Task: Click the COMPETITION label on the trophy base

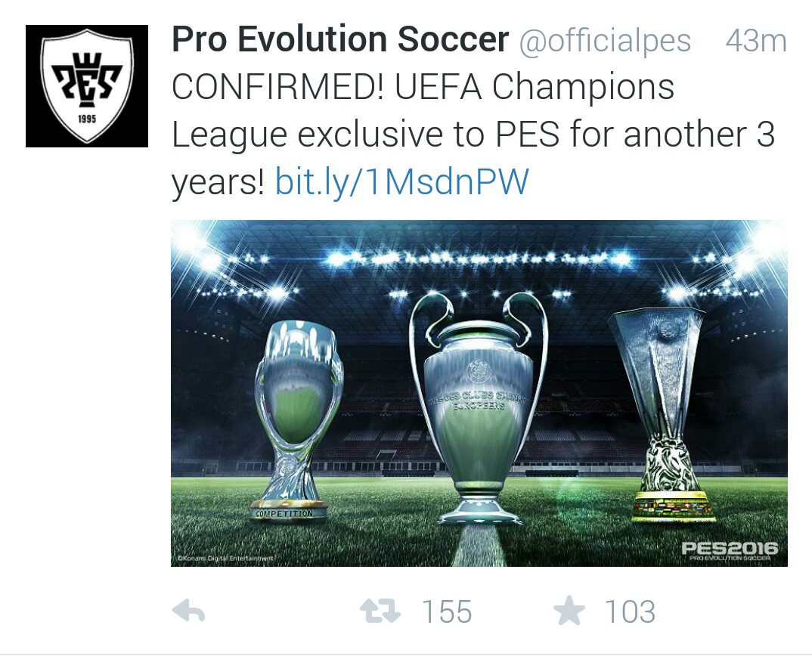Action: coord(284,514)
